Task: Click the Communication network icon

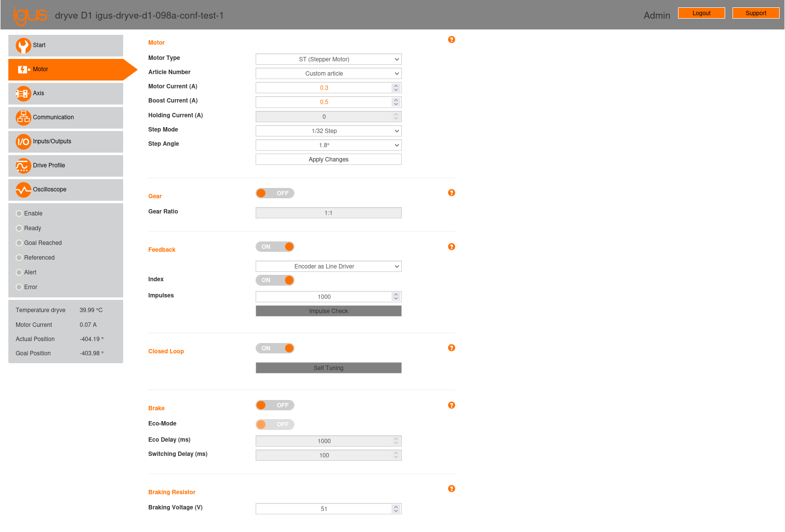Action: click(x=23, y=118)
